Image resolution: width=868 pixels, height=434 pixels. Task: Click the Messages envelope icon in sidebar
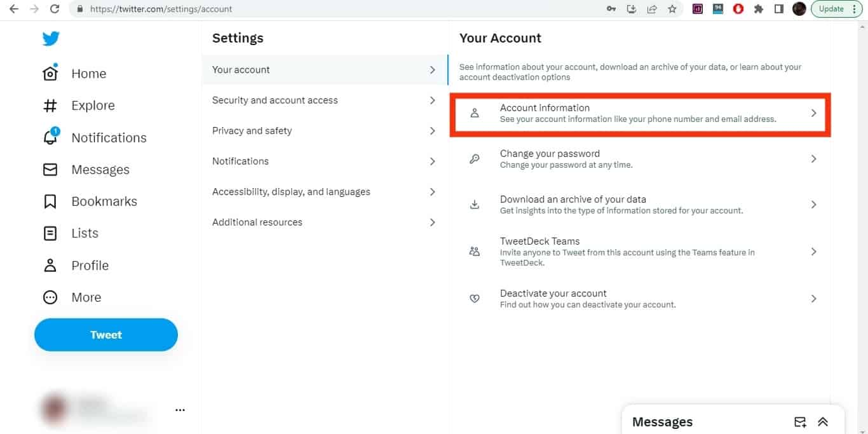click(x=50, y=170)
